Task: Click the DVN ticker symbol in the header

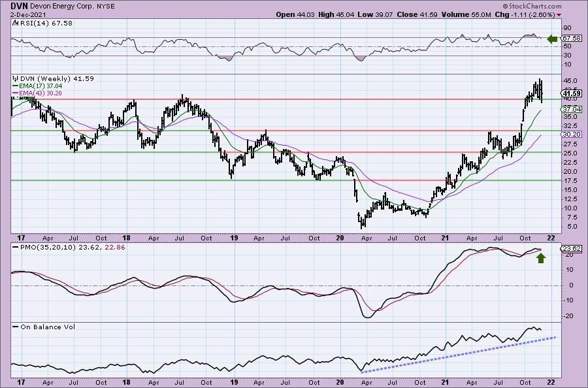Action: coord(19,7)
